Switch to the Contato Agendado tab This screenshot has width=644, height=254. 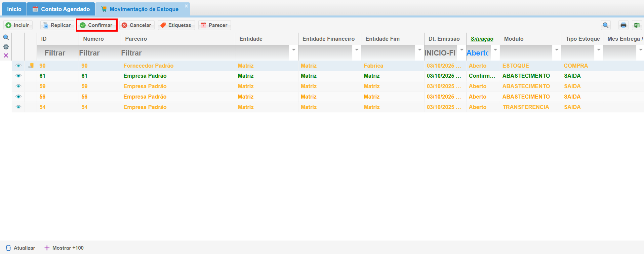tap(61, 9)
